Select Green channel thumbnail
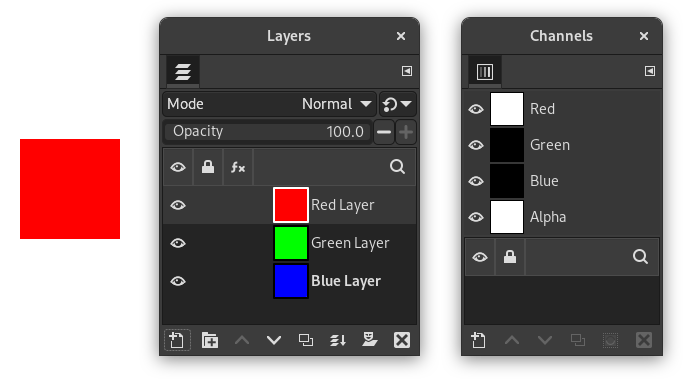The width and height of the screenshot is (683, 379). [x=507, y=145]
